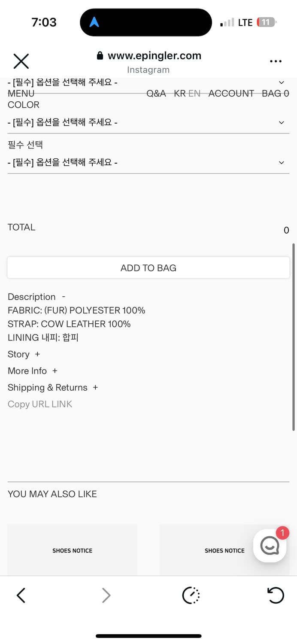This screenshot has width=297, height=644.
Task: Expand Shipping & Returns section
Action: tap(53, 388)
